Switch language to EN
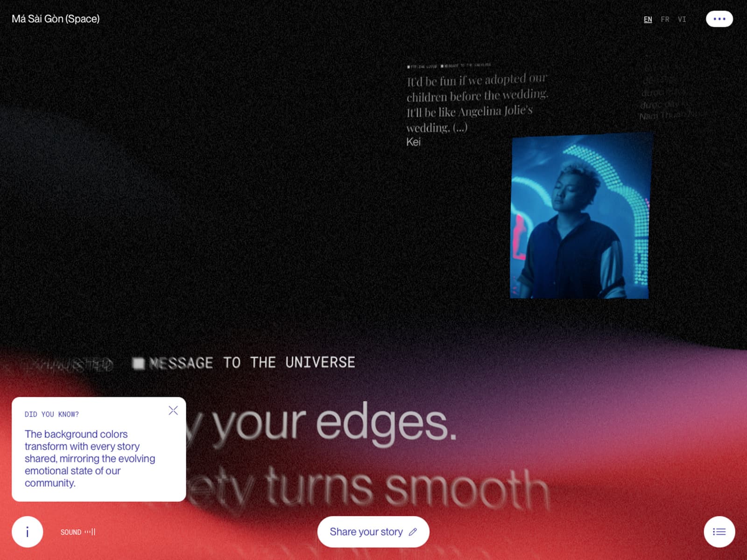 coord(648,19)
